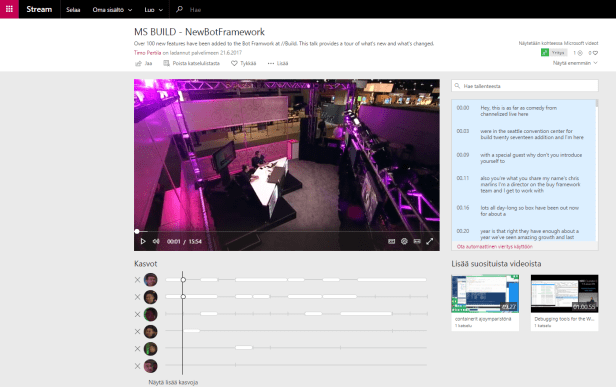Image resolution: width=616 pixels, height=387 pixels.
Task: Select the second face avatar in Kasvot
Action: tap(150, 297)
